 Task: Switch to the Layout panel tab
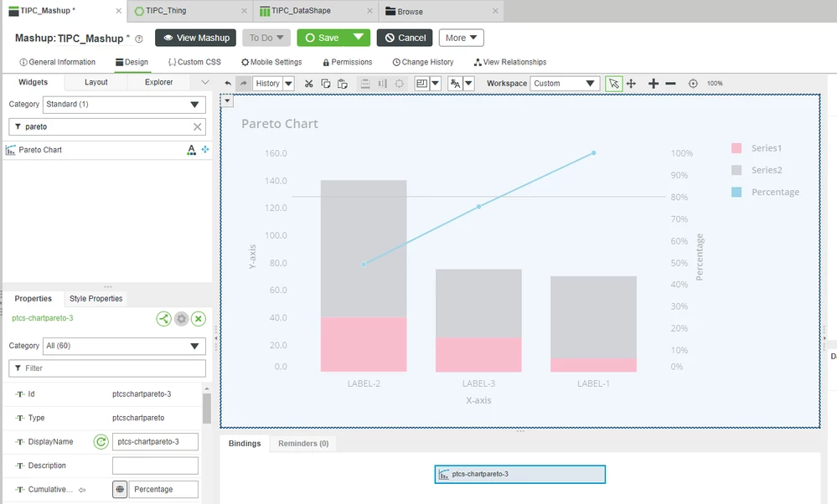coord(96,82)
